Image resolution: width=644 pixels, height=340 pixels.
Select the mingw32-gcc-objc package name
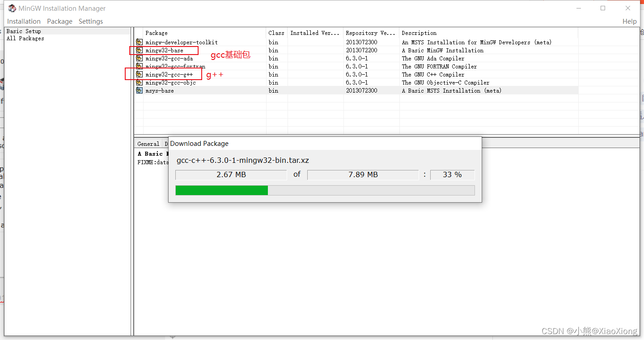[170, 82]
